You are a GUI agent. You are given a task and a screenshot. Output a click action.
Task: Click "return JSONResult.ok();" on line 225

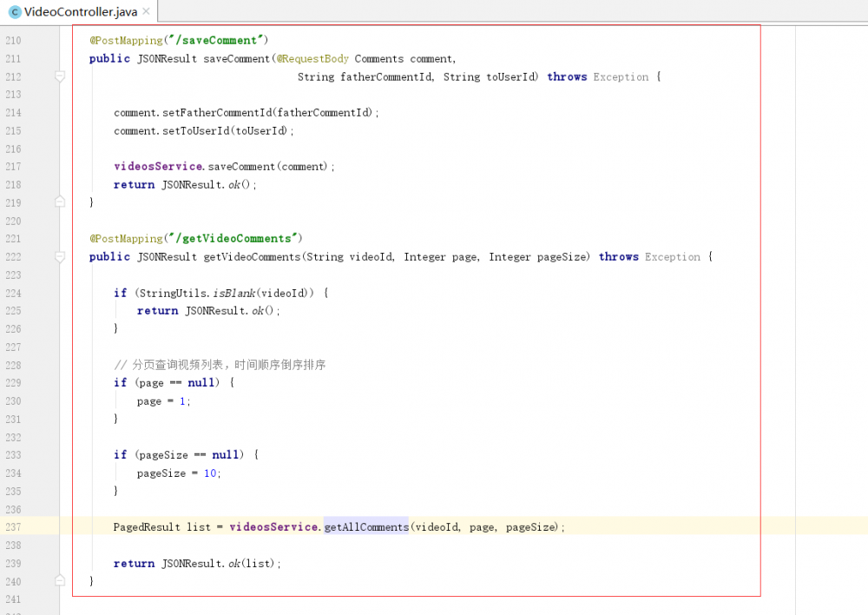(208, 311)
